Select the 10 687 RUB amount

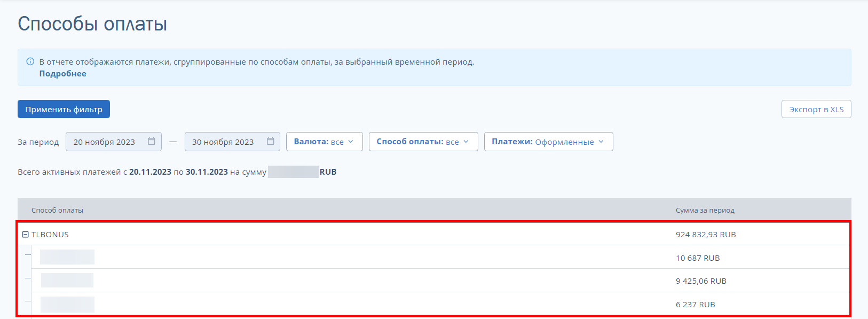pyautogui.click(x=698, y=258)
